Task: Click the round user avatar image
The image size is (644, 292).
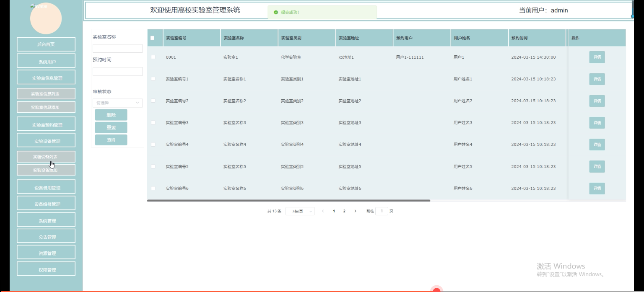Action: [46, 18]
